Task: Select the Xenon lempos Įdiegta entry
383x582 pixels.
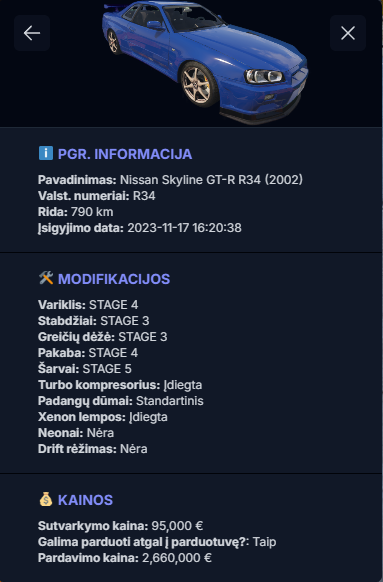Action: [102, 417]
